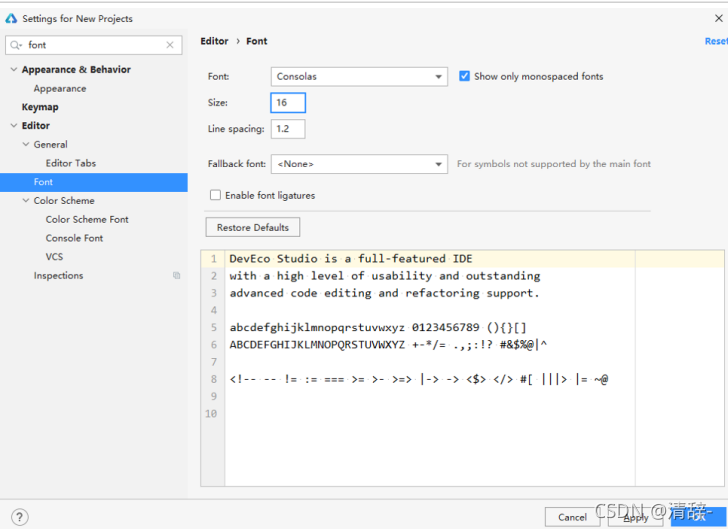Close the Settings dialog
Screen dimensions: 728x529
718,19
